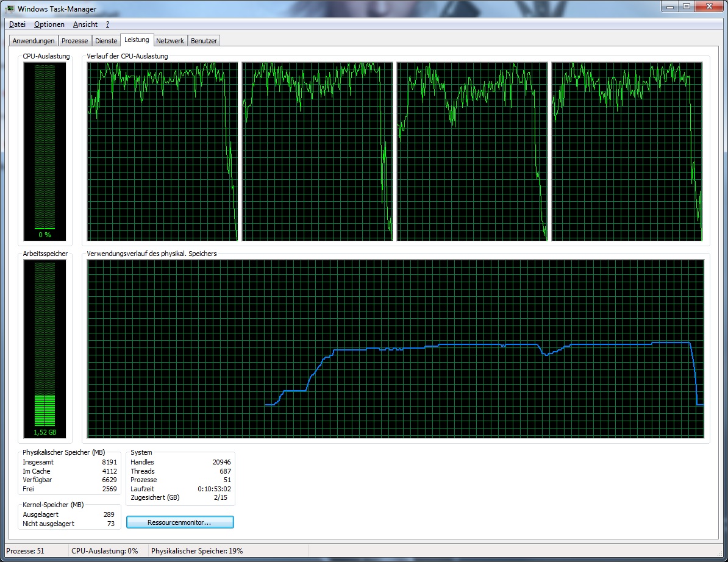The width and height of the screenshot is (728, 562).
Task: Click the Laufzeit value 0:10:53:02
Action: click(x=214, y=489)
